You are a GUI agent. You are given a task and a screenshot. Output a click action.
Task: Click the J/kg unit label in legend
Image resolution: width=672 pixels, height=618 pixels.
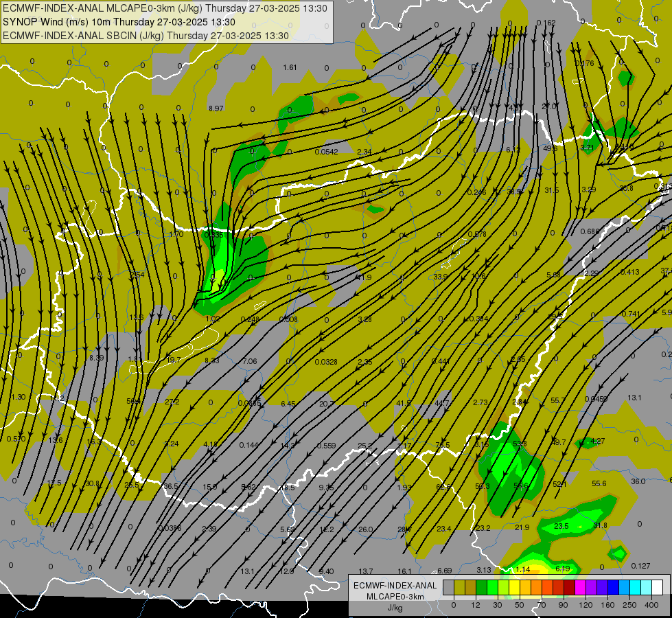395,608
